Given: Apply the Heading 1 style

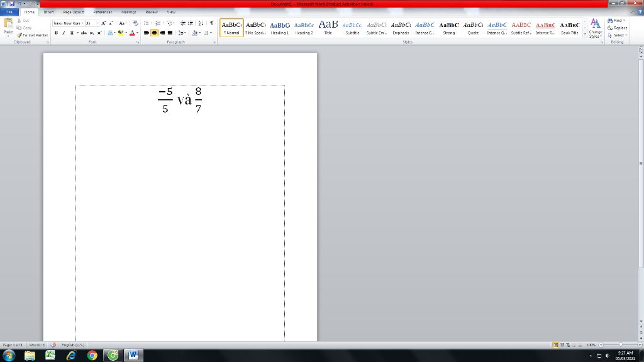Looking at the screenshot, I should [280, 28].
